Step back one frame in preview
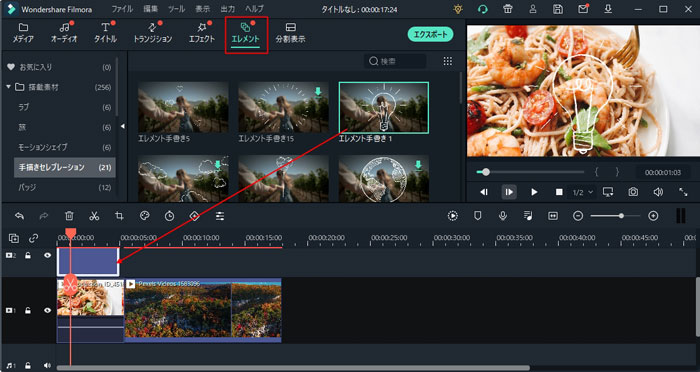The height and width of the screenshot is (372, 700). click(x=484, y=192)
